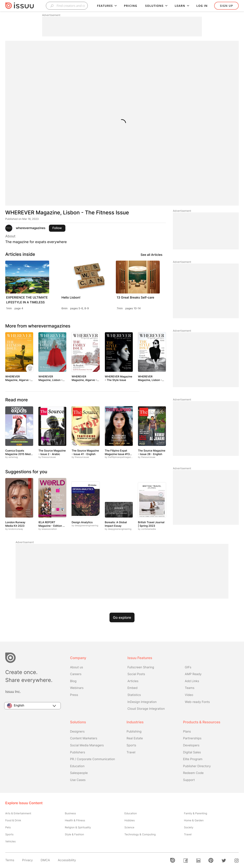The height and width of the screenshot is (868, 244).
Task: Click the Issuu logo in header
Action: [x=20, y=6]
